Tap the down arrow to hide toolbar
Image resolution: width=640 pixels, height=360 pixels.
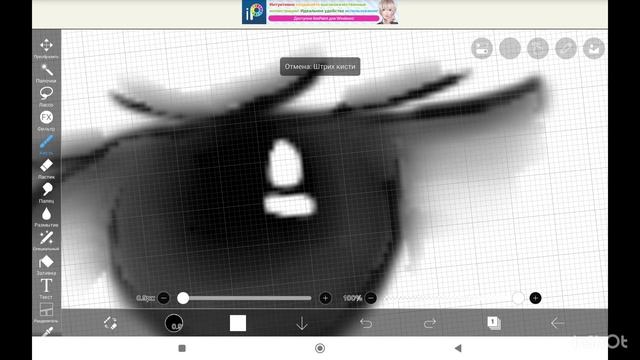tap(302, 323)
